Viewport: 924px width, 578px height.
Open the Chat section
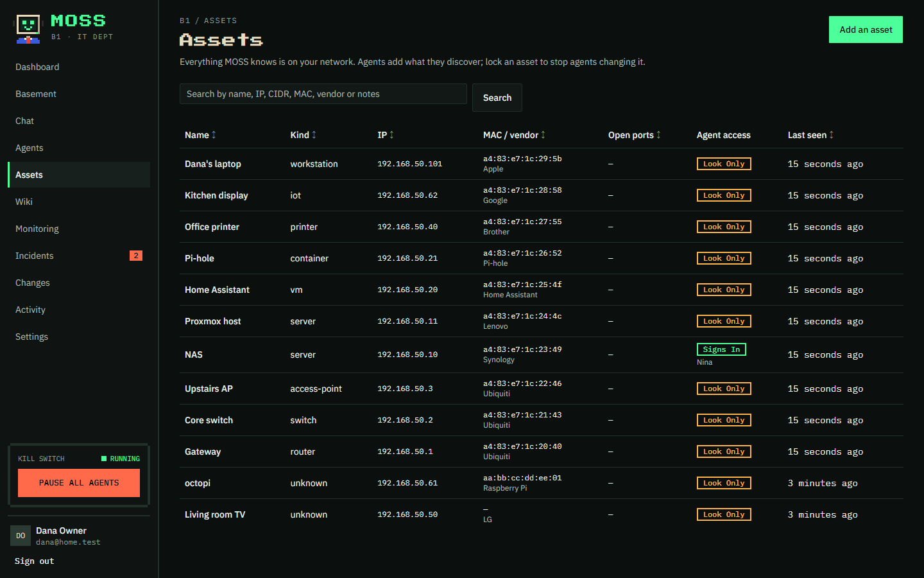tap(79, 121)
